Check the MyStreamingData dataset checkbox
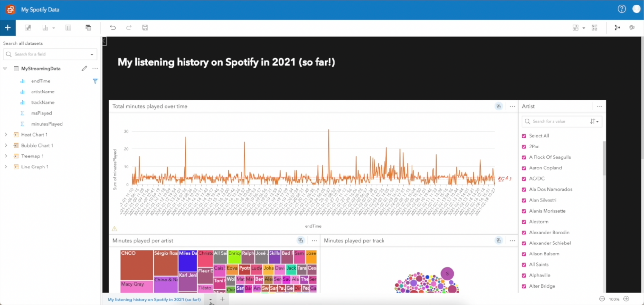 16,69
